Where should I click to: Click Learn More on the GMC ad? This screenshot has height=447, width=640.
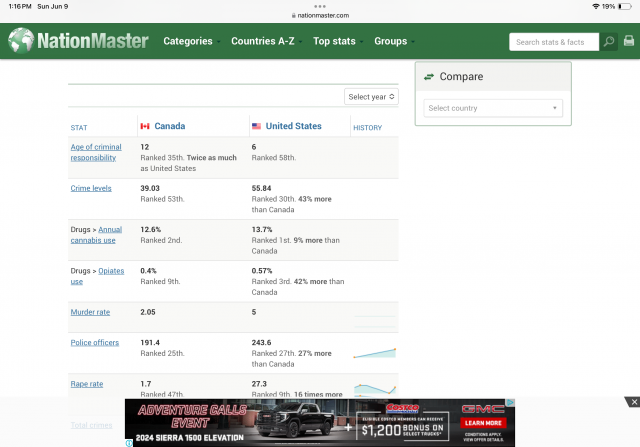coord(482,423)
